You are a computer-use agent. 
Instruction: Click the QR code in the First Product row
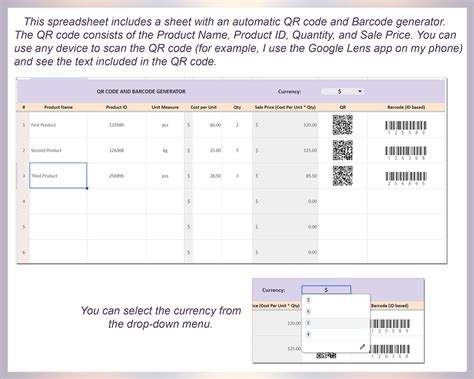click(342, 125)
